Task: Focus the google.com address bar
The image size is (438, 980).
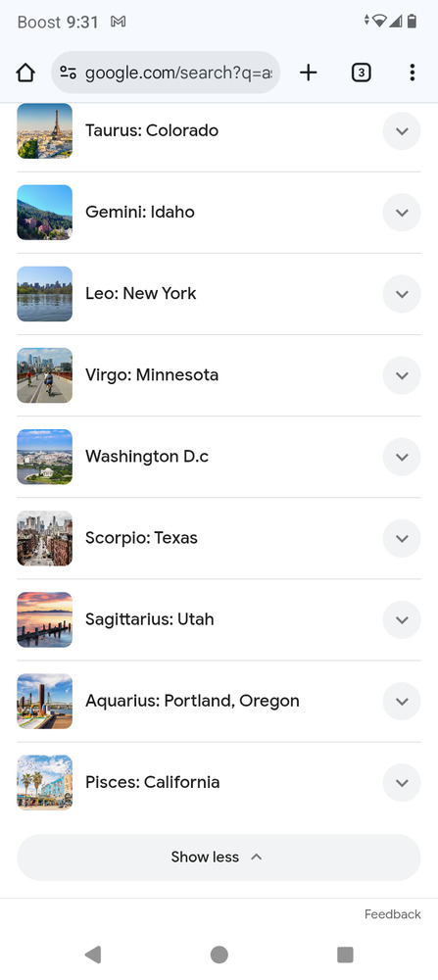Action: pos(178,73)
